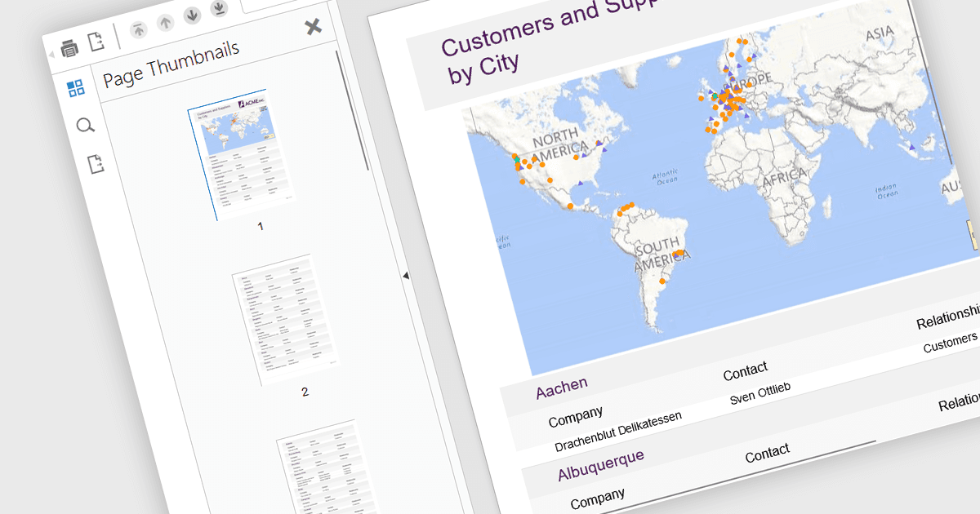Click the Indian Ocean label on the map
Screen dimensions: 980x514
(x=886, y=193)
